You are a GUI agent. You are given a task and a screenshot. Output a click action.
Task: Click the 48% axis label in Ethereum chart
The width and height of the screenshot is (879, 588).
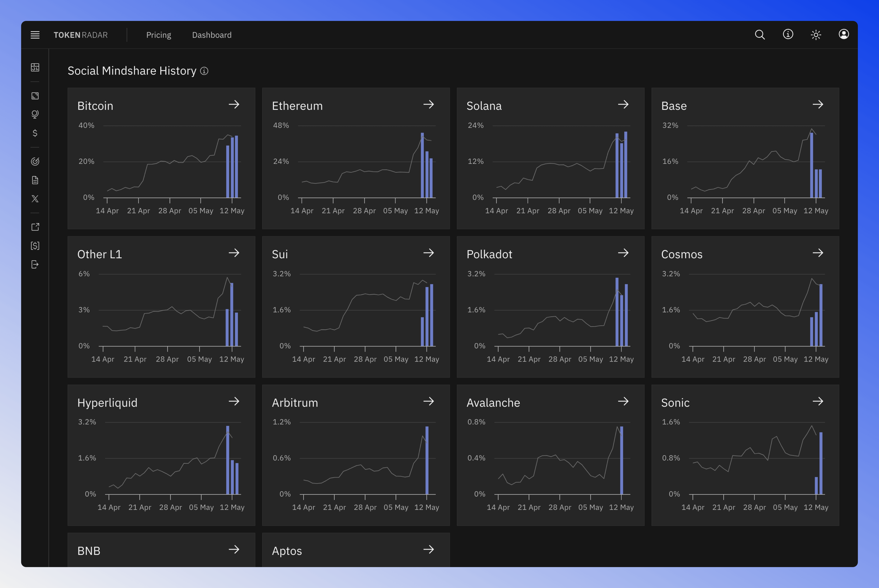tap(281, 126)
